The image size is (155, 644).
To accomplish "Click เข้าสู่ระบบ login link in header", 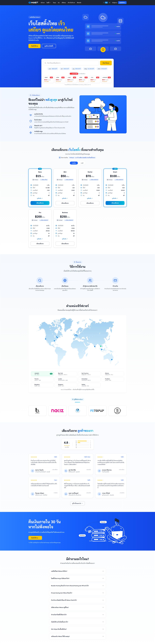I will [115, 3].
